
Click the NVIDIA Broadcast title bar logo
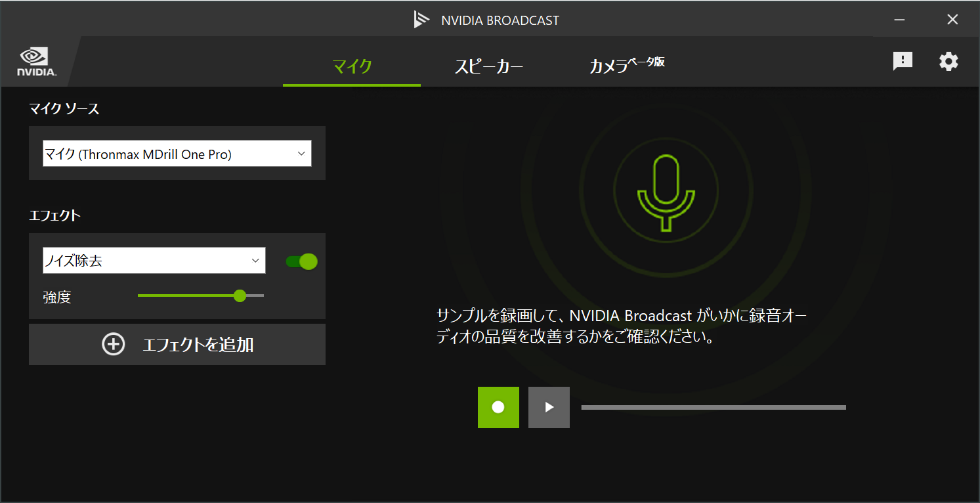pos(421,20)
